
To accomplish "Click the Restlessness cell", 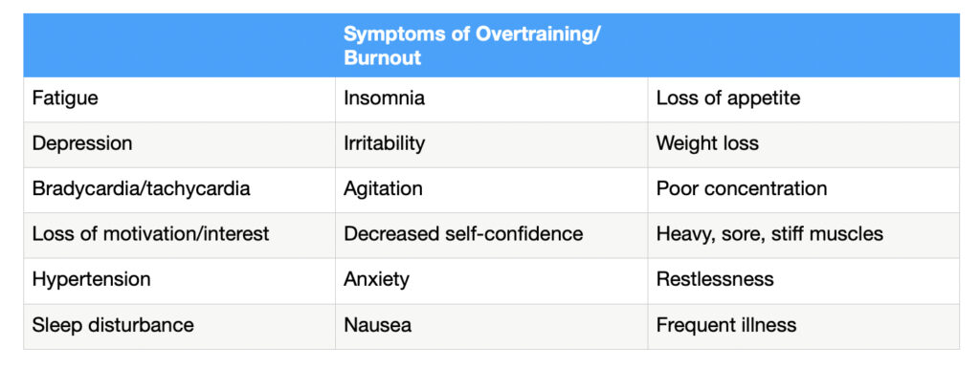I will [803, 281].
